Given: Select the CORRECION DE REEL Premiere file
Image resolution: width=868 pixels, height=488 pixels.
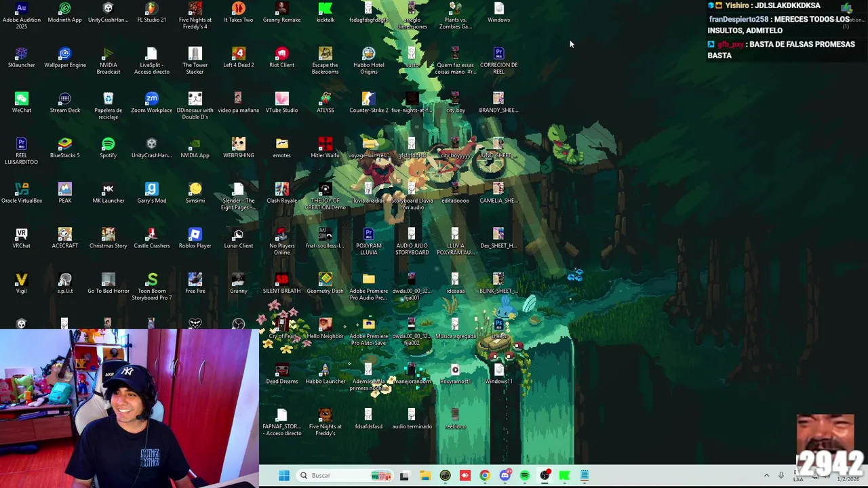Looking at the screenshot, I should (x=498, y=61).
